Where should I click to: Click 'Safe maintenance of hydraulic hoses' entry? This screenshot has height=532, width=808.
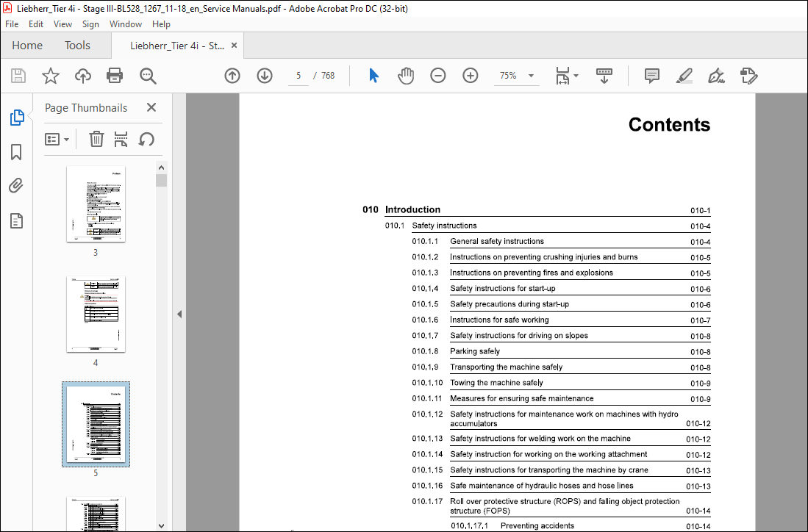click(x=561, y=486)
